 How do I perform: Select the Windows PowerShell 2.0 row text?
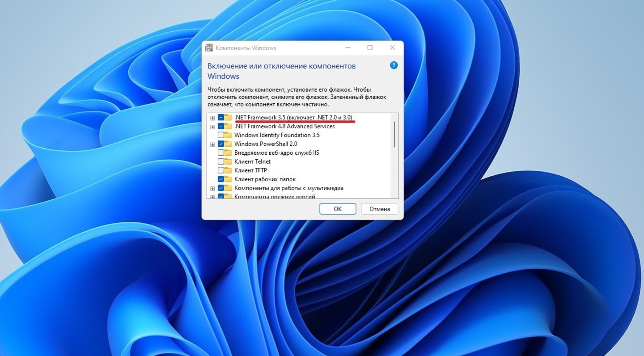point(266,144)
